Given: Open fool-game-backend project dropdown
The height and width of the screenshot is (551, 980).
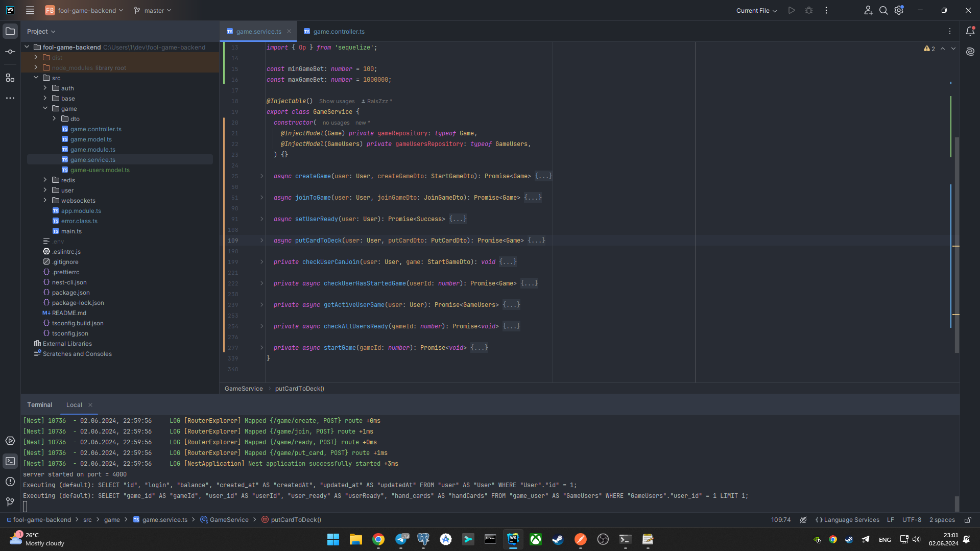Looking at the screenshot, I should [84, 10].
